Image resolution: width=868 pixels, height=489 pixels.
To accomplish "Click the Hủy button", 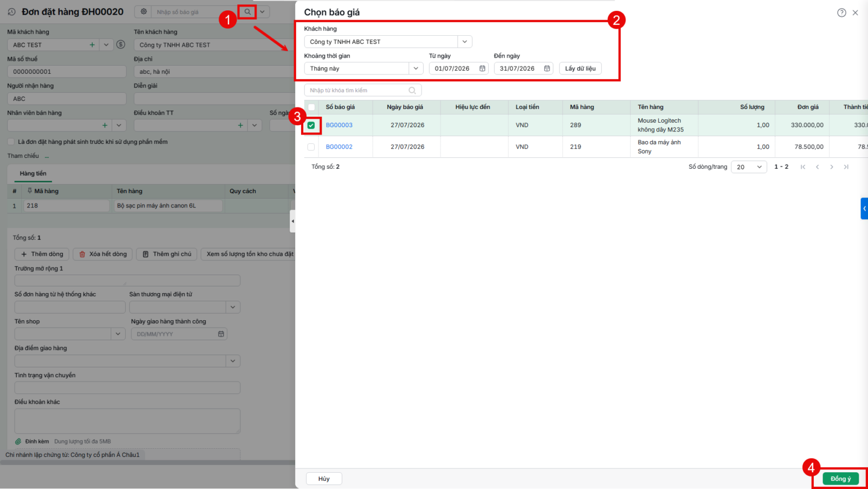I will point(324,479).
